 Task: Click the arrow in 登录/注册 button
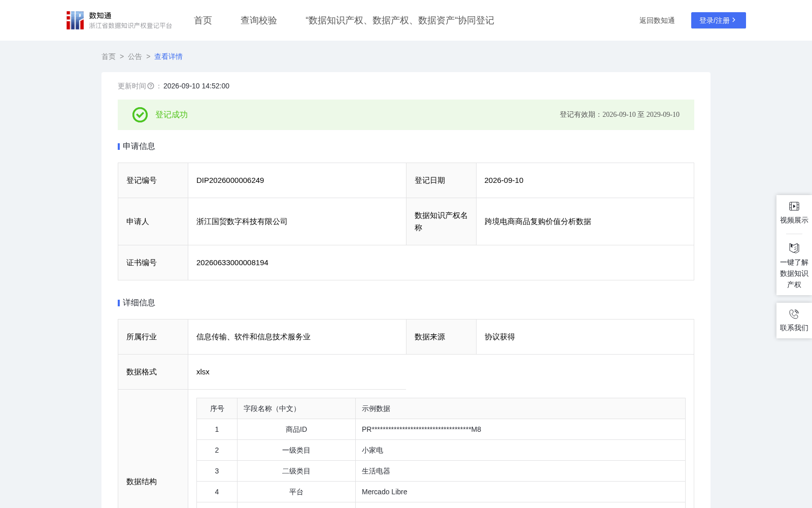pyautogui.click(x=734, y=20)
